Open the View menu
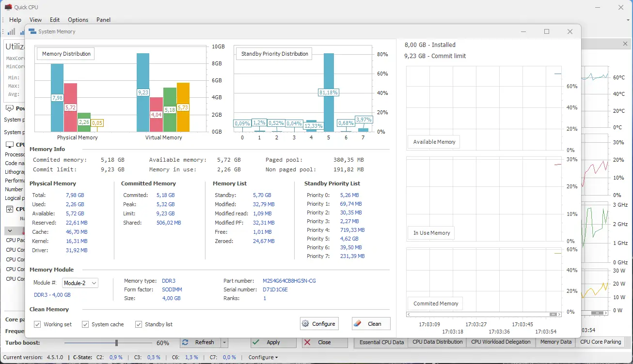 pyautogui.click(x=36, y=20)
